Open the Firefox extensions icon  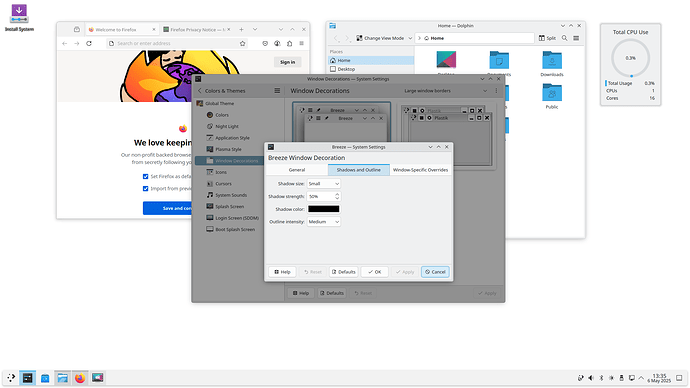click(290, 44)
